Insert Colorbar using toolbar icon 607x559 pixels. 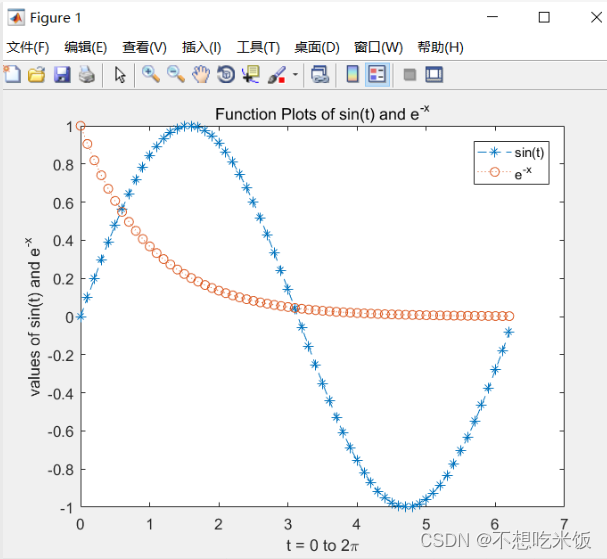pyautogui.click(x=352, y=74)
